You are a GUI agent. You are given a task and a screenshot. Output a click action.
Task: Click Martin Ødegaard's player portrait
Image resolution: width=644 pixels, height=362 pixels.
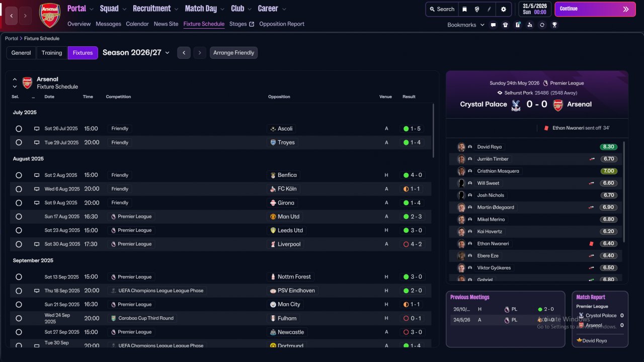[461, 207]
